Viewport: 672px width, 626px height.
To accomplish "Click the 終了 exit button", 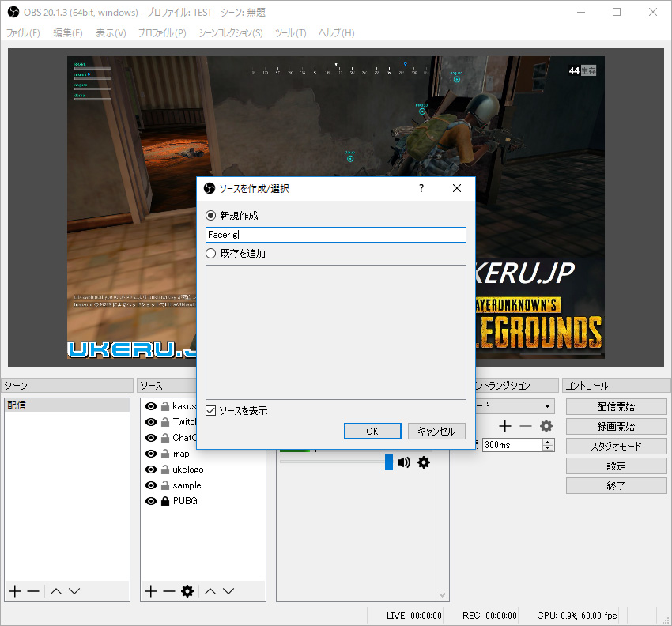I will tap(617, 486).
